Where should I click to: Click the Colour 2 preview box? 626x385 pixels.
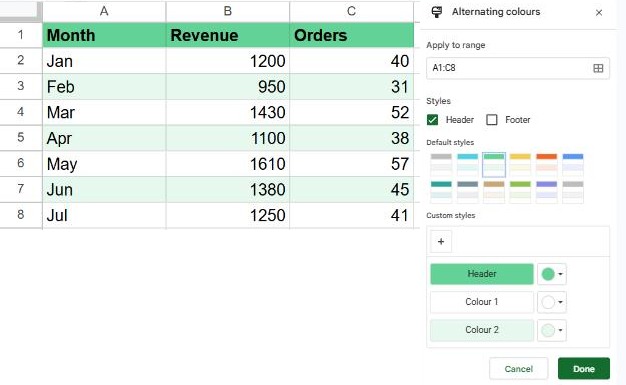pyautogui.click(x=481, y=330)
